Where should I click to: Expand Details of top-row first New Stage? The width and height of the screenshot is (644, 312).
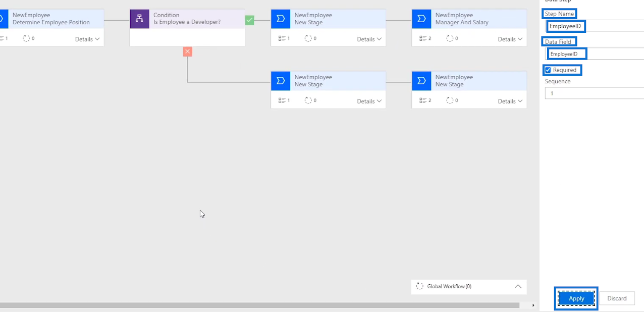pyautogui.click(x=369, y=39)
